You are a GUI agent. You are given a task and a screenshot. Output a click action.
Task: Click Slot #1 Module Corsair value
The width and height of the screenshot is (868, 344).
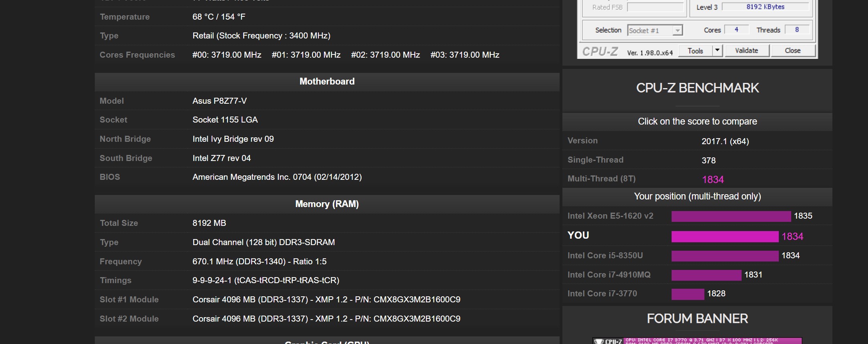coord(326,300)
